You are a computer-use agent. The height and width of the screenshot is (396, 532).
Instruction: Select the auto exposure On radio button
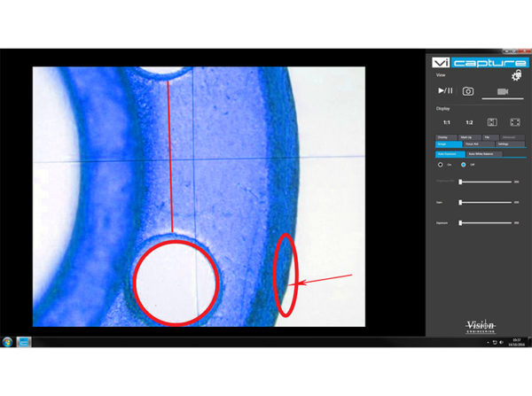pyautogui.click(x=441, y=165)
